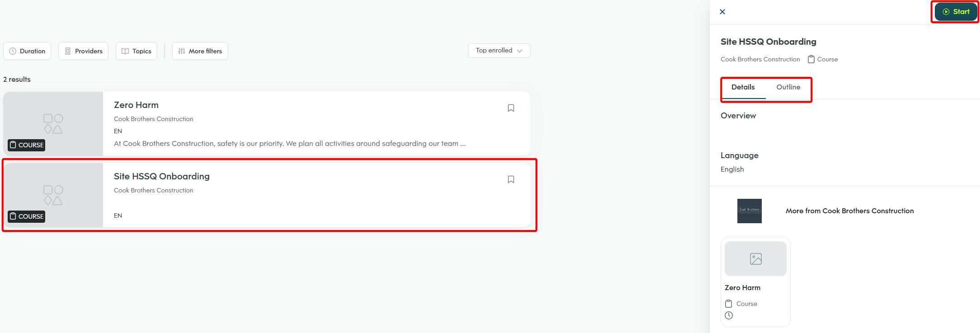Image resolution: width=980 pixels, height=333 pixels.
Task: Open More from Cook Brothers Construction
Action: (849, 211)
